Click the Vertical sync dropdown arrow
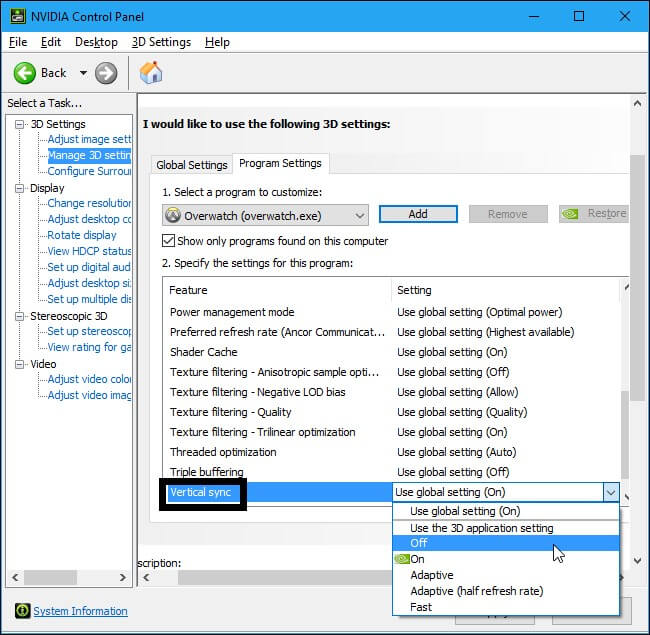 (x=611, y=492)
